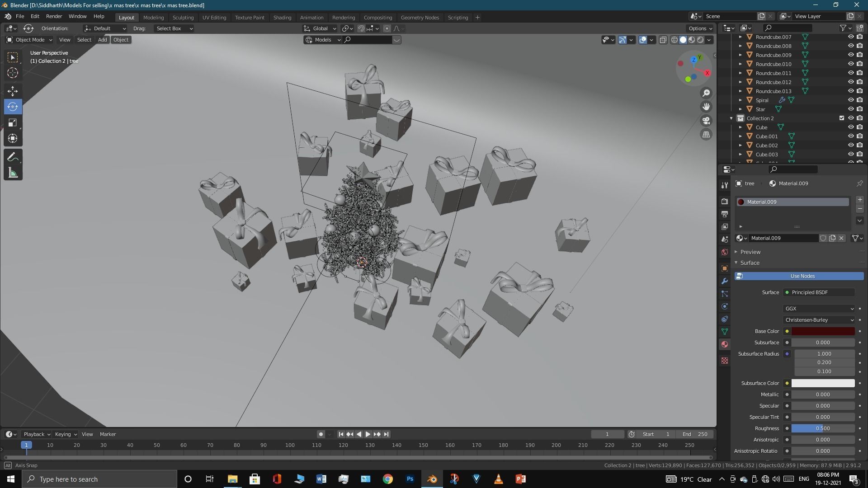
Task: Toggle viewport gizmos display
Action: pos(623,40)
